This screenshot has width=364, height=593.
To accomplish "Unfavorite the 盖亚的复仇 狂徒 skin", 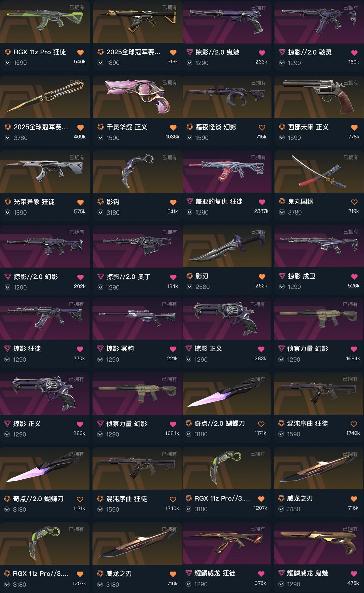I will 262,202.
